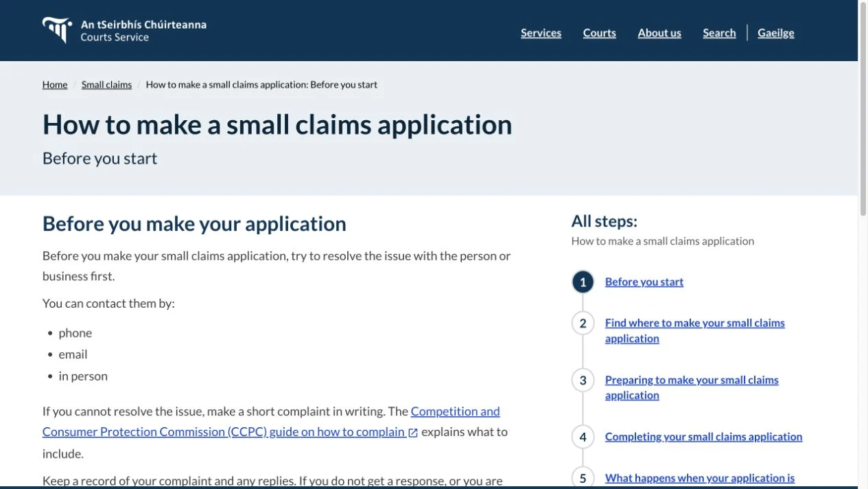Click the 'phone' list item
Viewport: 868px width, 489px height.
point(75,333)
